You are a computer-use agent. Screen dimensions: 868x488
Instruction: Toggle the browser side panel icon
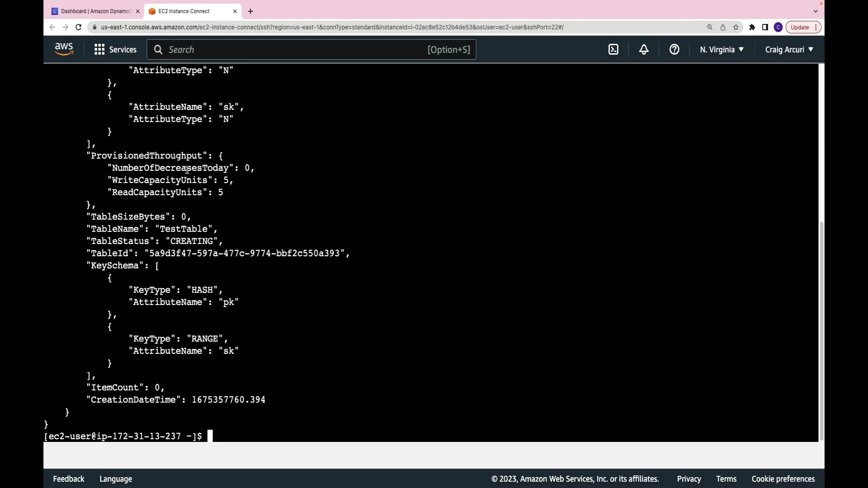[x=765, y=27]
